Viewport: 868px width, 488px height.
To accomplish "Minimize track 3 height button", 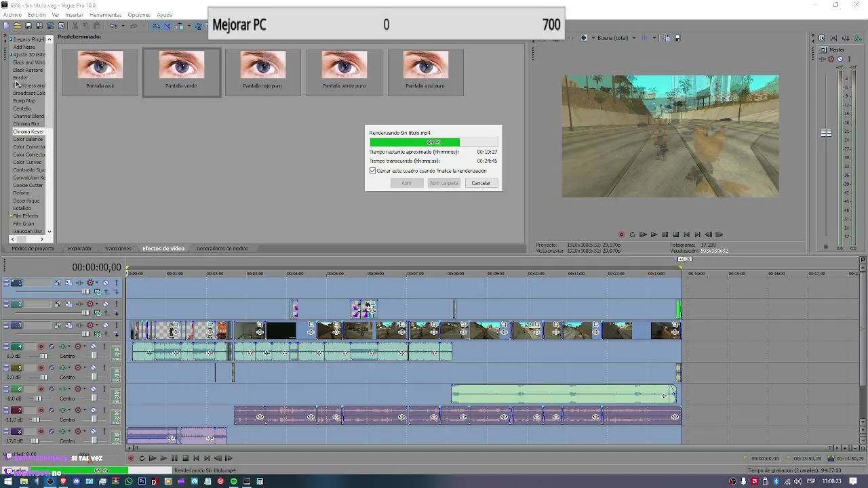I will click(6, 323).
